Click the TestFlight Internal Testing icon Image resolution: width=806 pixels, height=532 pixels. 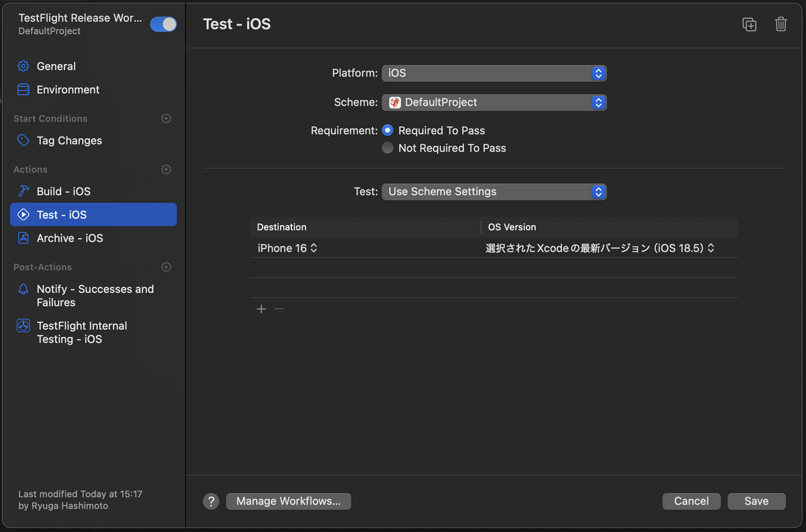point(24,326)
